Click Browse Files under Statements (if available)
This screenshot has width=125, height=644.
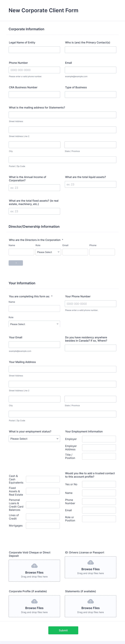[90, 608]
